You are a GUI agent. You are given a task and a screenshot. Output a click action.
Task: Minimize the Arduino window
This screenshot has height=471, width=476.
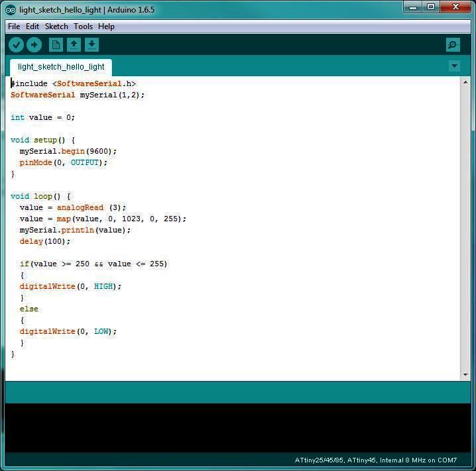pos(413,7)
